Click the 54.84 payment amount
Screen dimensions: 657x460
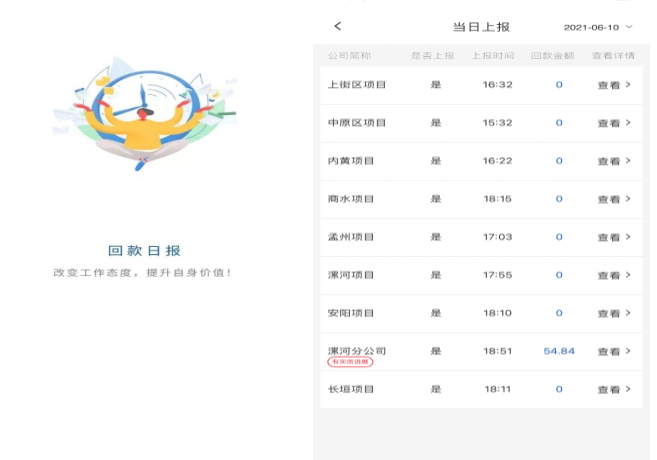click(559, 351)
